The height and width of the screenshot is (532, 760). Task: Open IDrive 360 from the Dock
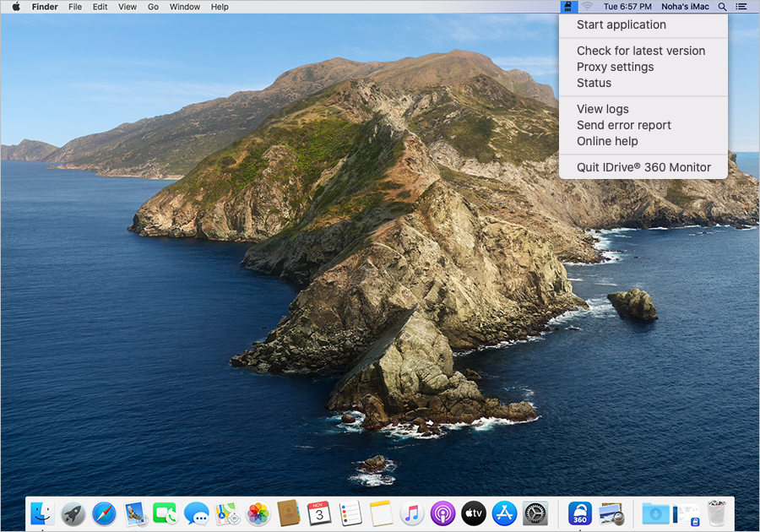580,513
